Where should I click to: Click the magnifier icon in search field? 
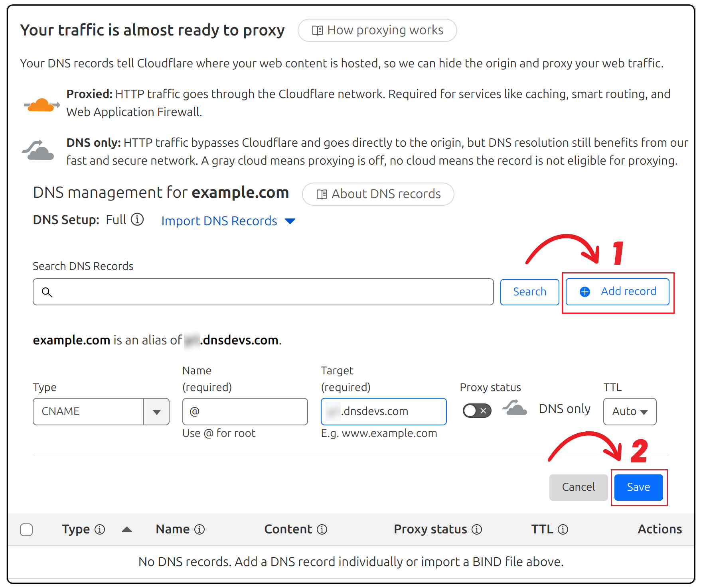[47, 292]
